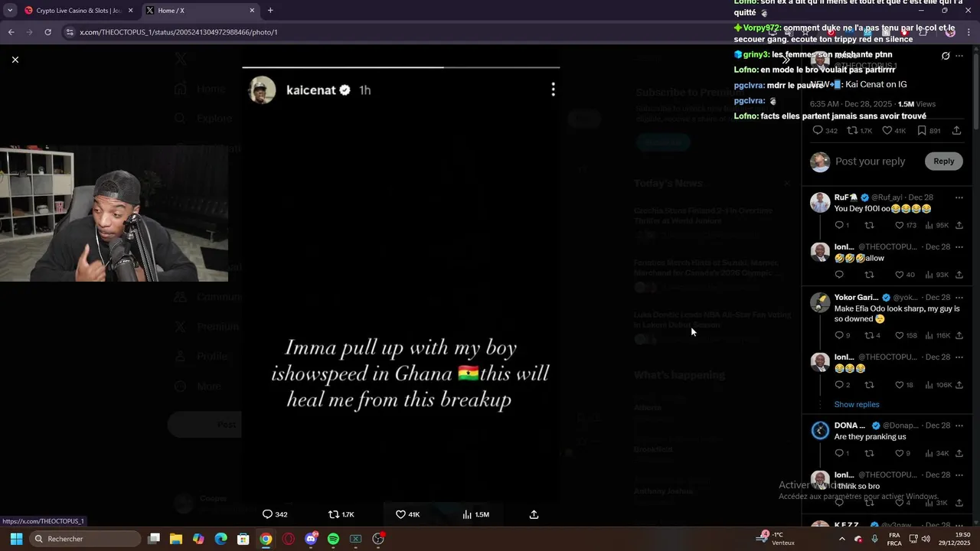Open more options on RuF comment
The width and height of the screenshot is (980, 551).
tap(959, 197)
